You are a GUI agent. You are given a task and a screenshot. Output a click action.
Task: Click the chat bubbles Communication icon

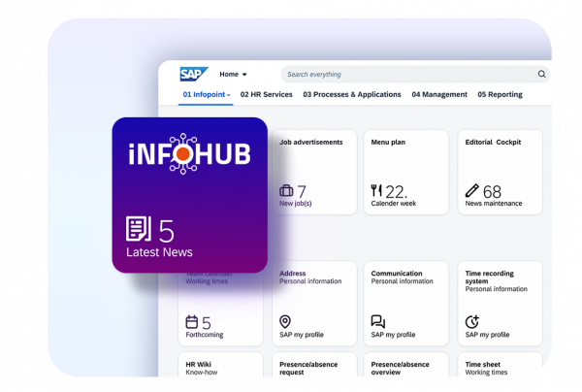point(378,321)
